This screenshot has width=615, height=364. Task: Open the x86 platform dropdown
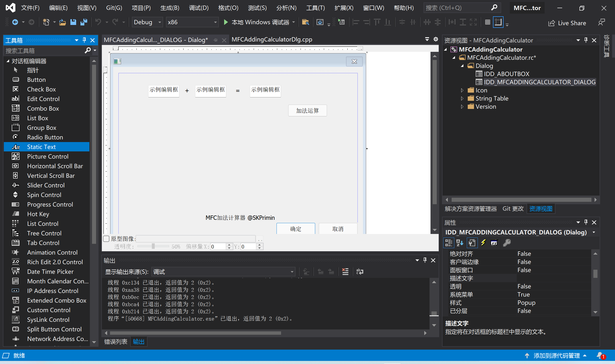pyautogui.click(x=192, y=22)
